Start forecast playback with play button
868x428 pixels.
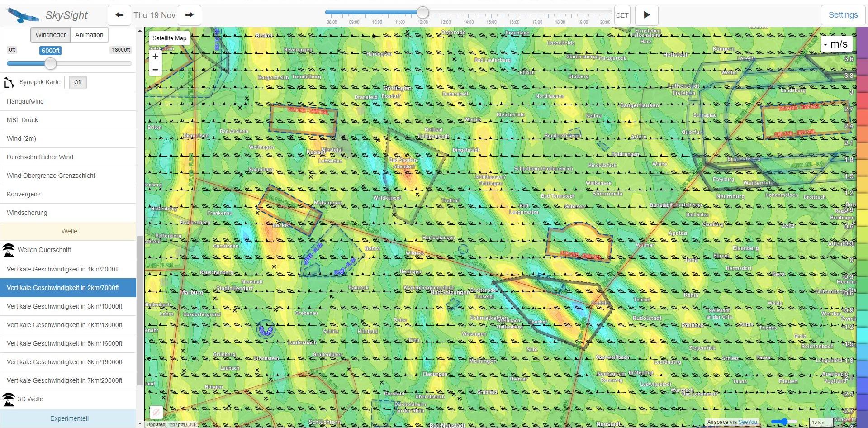(646, 15)
